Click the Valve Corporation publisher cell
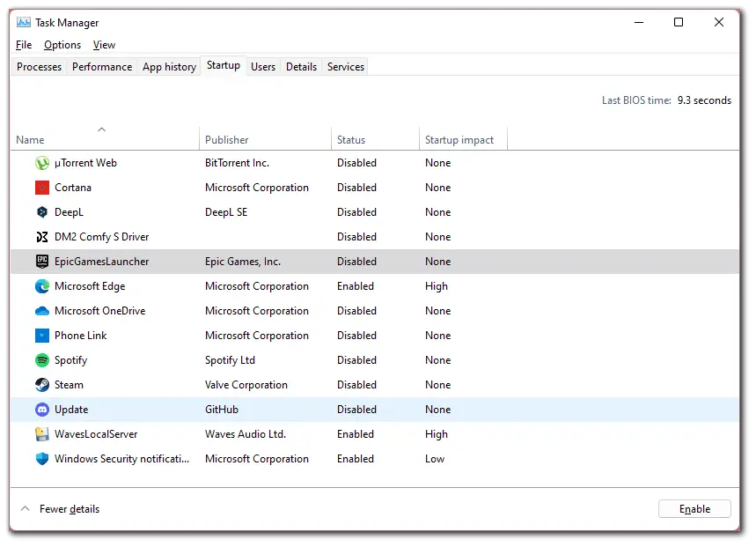The height and width of the screenshot is (547, 756). point(246,385)
